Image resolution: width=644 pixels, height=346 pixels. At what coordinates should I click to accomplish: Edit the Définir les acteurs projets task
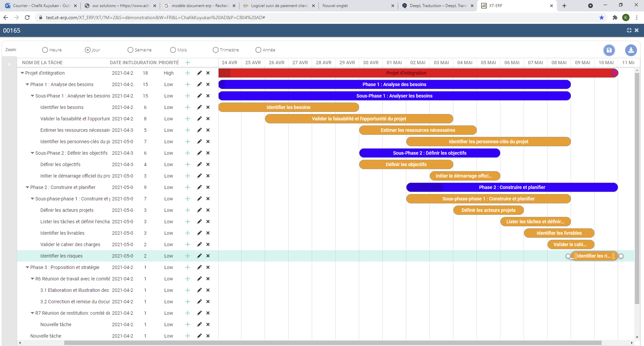pos(199,210)
